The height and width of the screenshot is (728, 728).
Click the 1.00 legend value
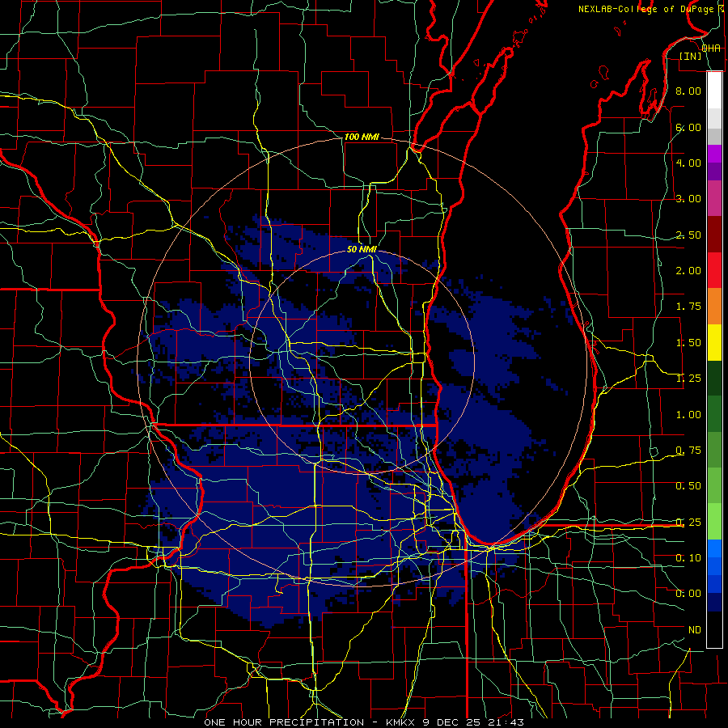(x=688, y=415)
